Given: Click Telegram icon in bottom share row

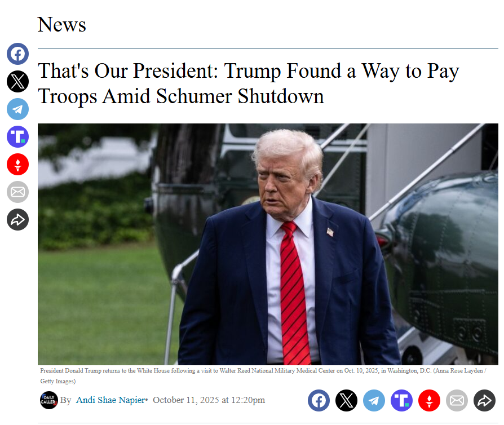Looking at the screenshot, I should pos(374,401).
